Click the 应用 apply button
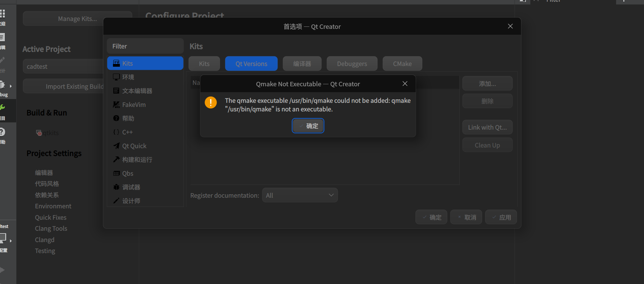Viewport: 644px width, 284px height. tap(501, 217)
